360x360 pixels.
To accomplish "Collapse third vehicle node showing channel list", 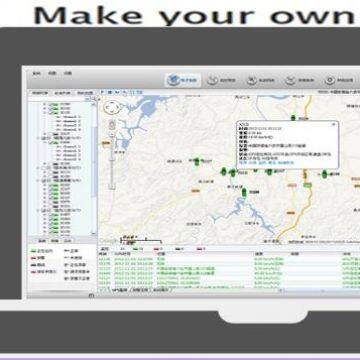I will click(45, 113).
